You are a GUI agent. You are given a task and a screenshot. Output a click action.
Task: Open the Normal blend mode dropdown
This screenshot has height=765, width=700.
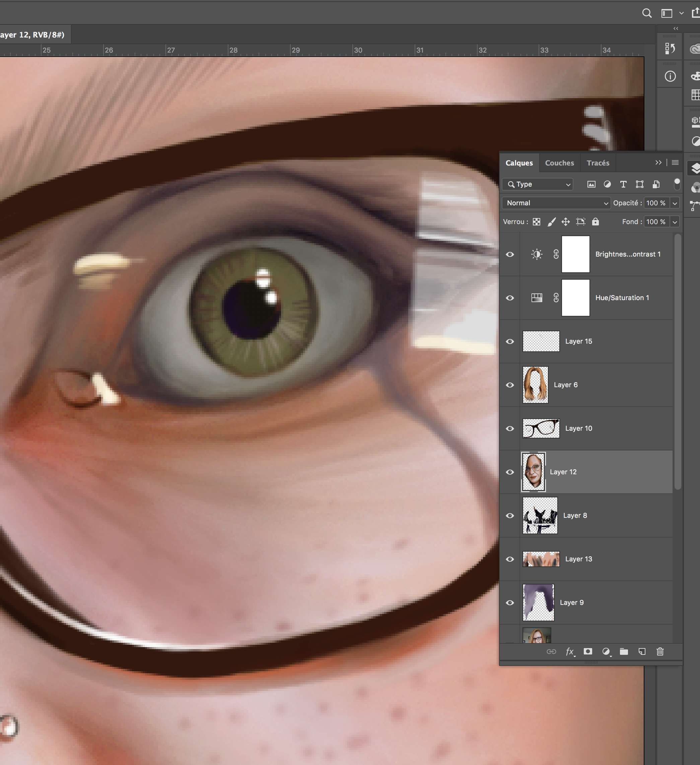coord(556,203)
